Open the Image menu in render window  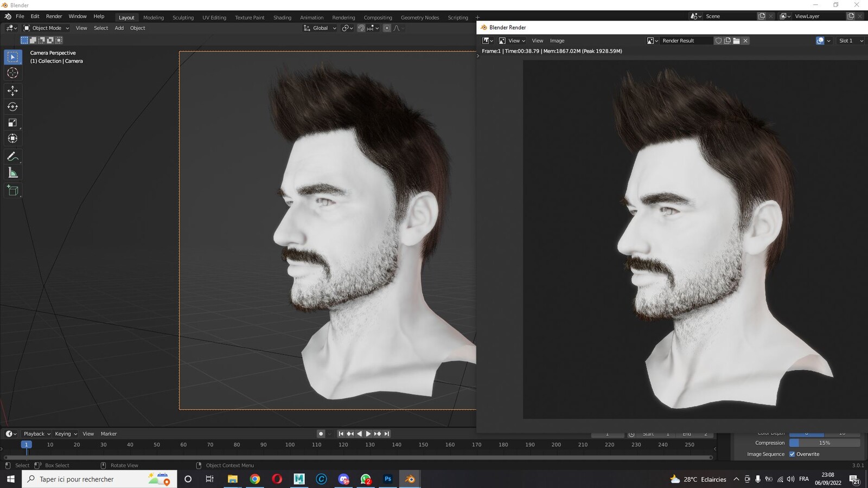pos(557,41)
